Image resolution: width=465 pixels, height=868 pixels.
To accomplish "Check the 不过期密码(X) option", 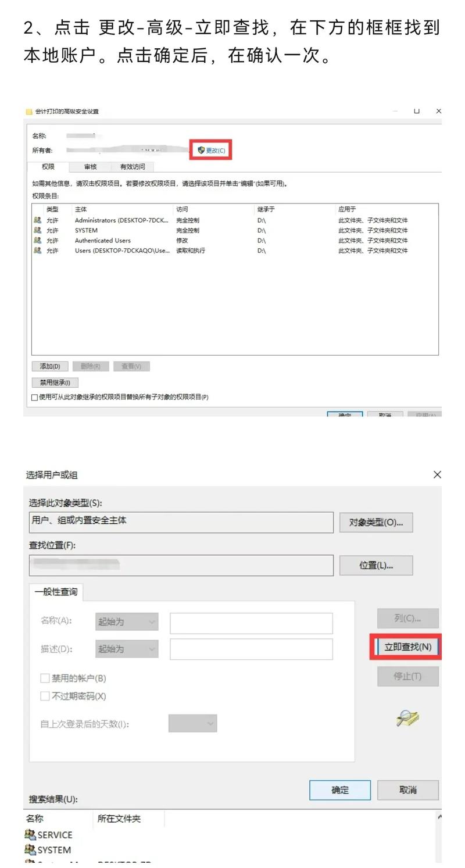I will point(44,696).
